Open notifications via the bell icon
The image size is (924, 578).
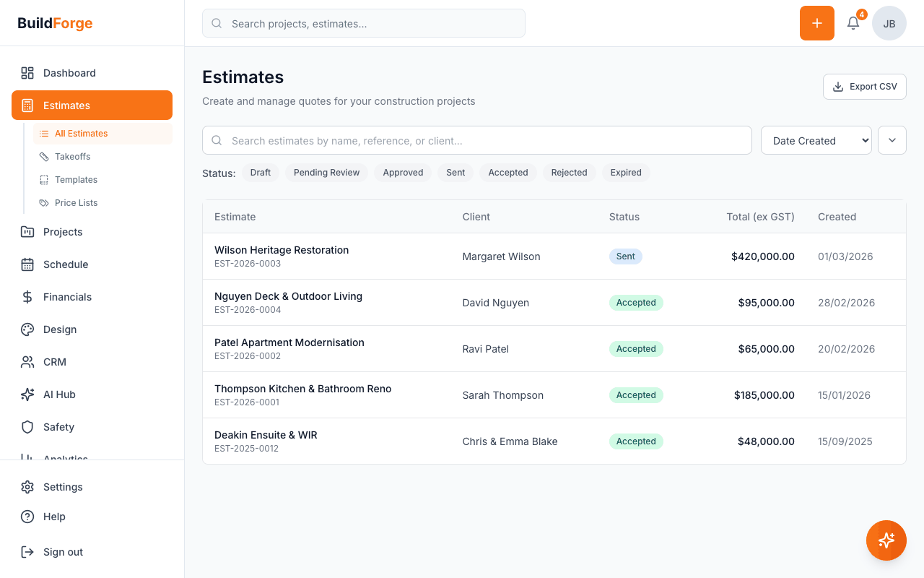pyautogui.click(x=853, y=23)
